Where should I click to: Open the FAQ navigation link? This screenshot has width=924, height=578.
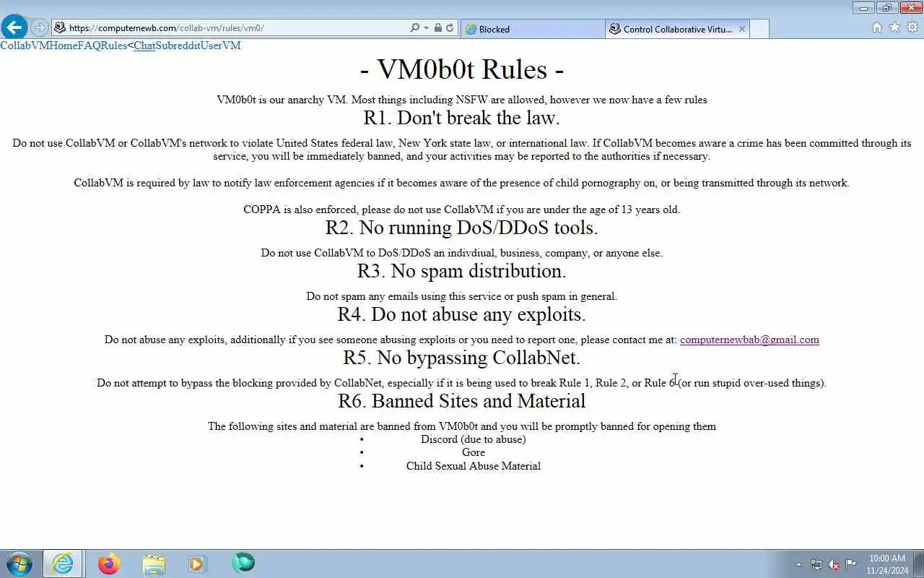pyautogui.click(x=90, y=46)
